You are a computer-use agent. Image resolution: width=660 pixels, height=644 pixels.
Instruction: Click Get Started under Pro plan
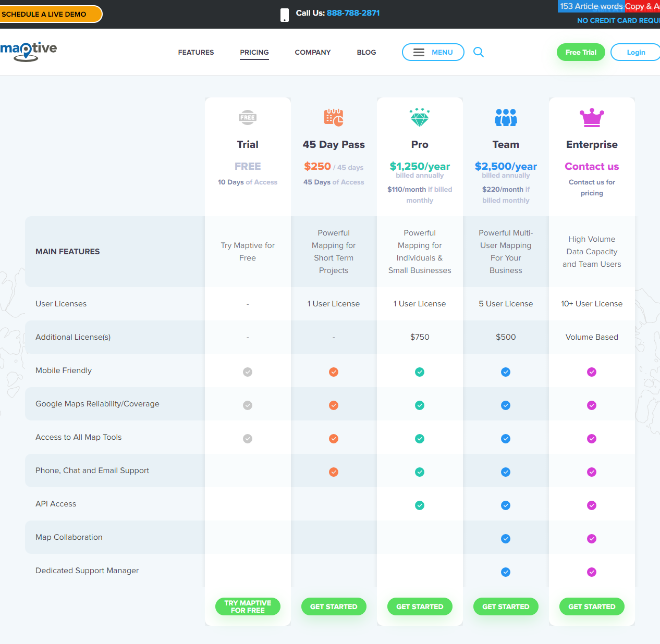tap(420, 606)
